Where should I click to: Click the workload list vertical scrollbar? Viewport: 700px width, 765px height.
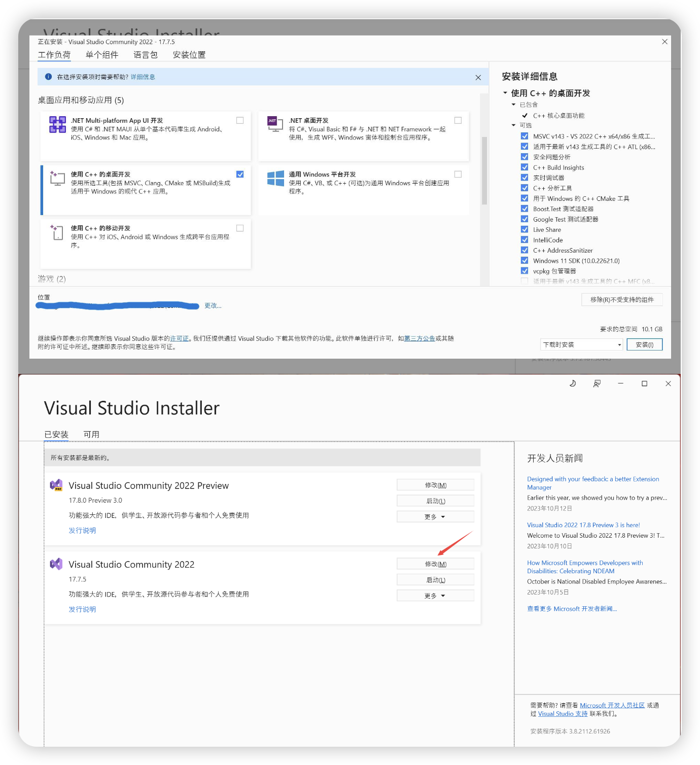(x=484, y=170)
